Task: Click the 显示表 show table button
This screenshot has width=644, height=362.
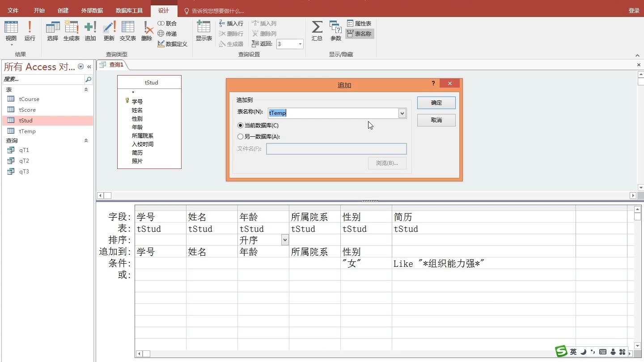Action: point(204,31)
